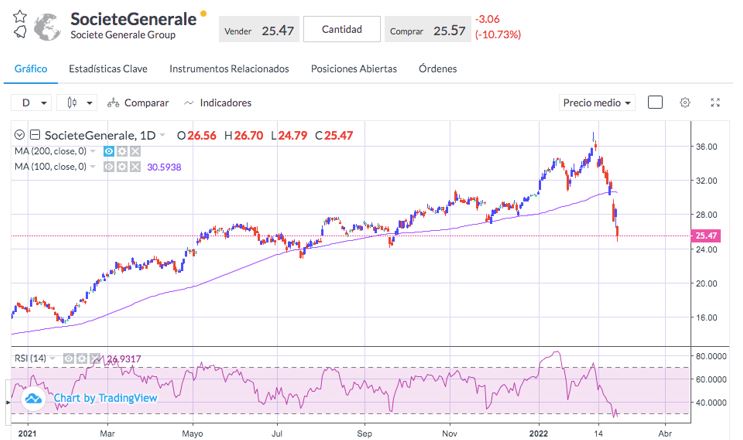Click the 25.47 current price label on axis

(x=706, y=236)
